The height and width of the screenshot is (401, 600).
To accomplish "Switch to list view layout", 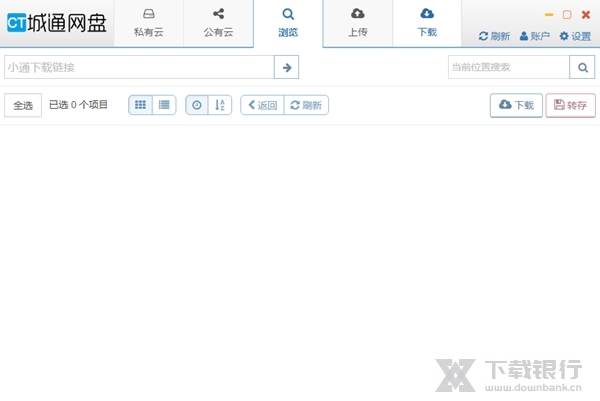I will point(165,105).
